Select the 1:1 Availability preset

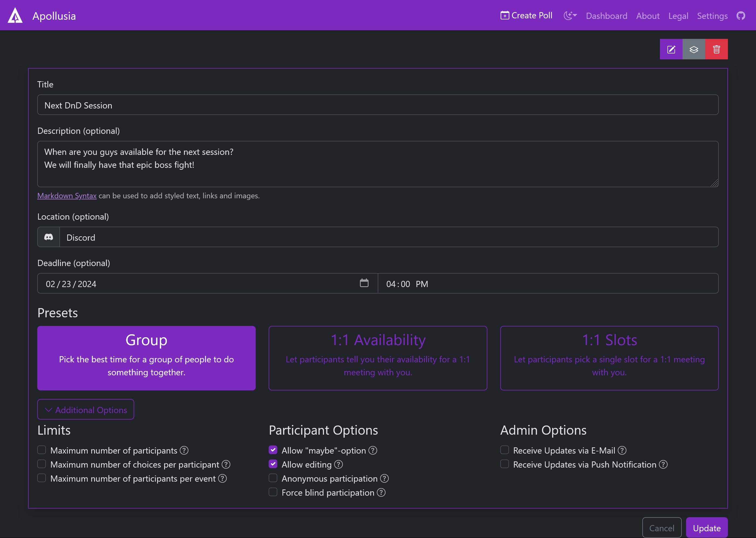pos(377,358)
